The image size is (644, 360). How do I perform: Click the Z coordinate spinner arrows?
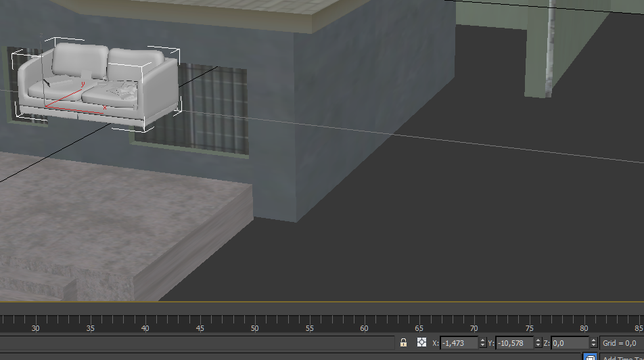coord(594,343)
